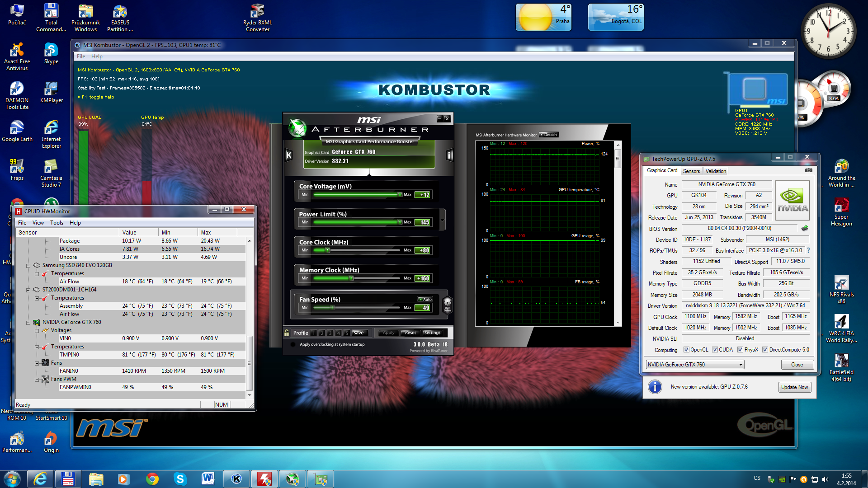The width and height of the screenshot is (868, 488).
Task: Click GPU-Z screenshot camera icon
Action: (809, 170)
